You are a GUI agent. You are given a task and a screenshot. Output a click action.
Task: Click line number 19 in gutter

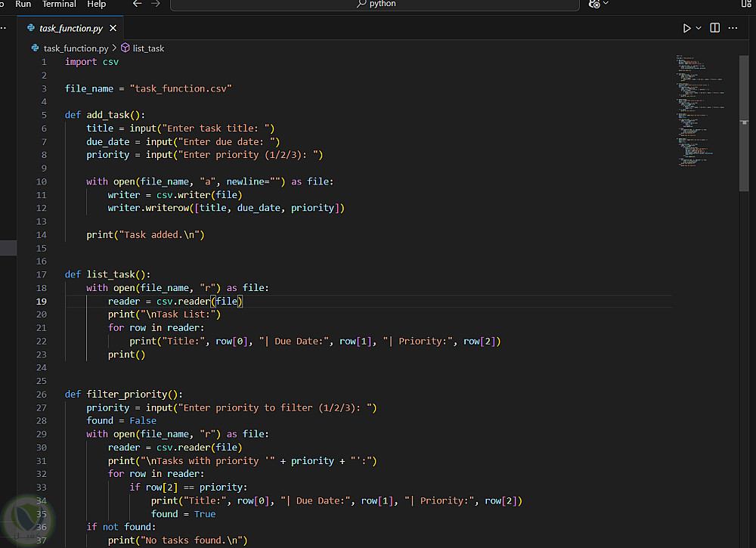click(42, 302)
